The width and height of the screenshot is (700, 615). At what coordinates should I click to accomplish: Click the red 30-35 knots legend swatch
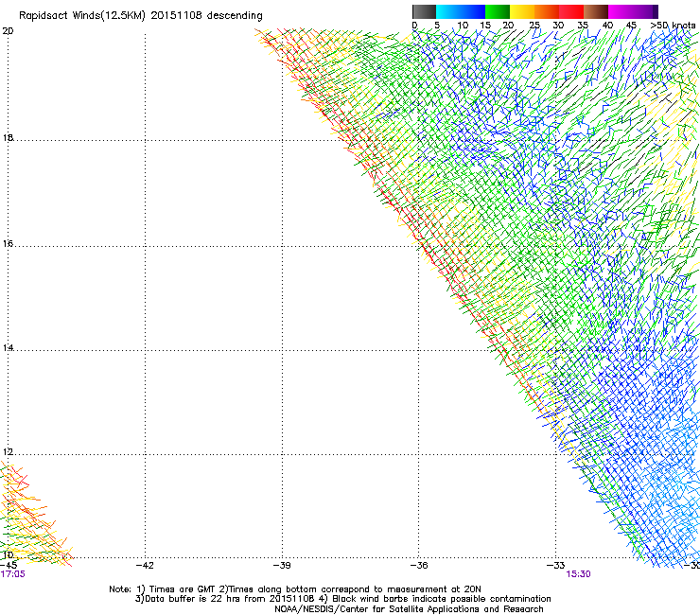tap(571, 11)
